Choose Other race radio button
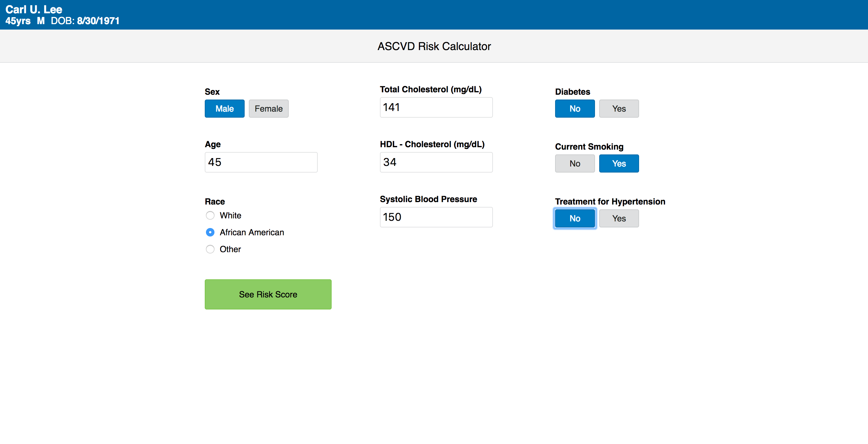Image resolution: width=868 pixels, height=444 pixels. point(210,249)
